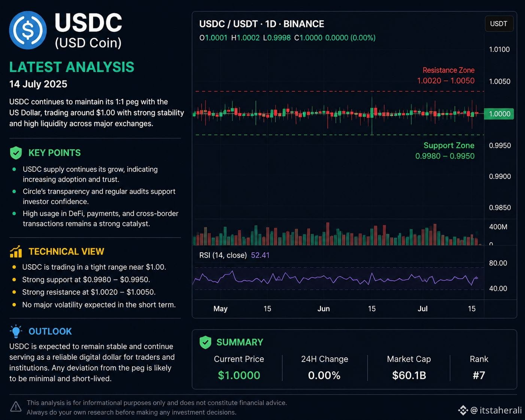Viewport: 525px width, 420px height.
Task: Click the 'Circle's transparency and regular audits' bullet
Action: [x=99, y=197]
